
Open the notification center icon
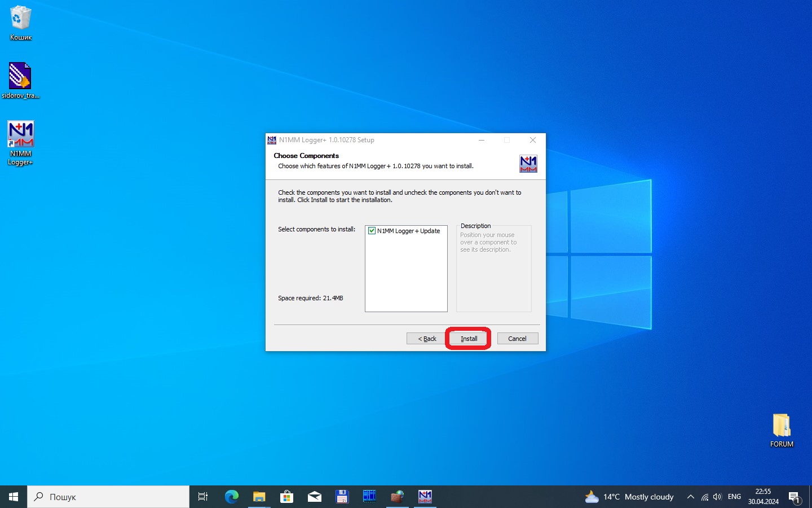tap(795, 497)
